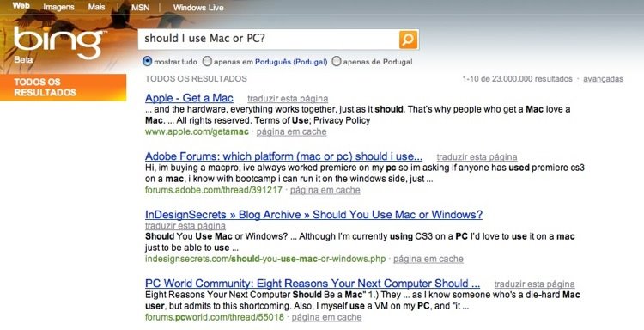Open PC World Community Eight Reasons result
Screen dimensions: 644x330
313,284
